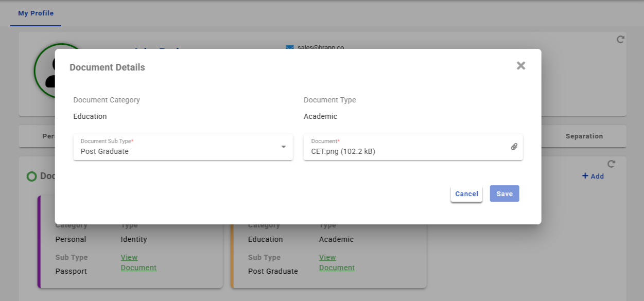Image resolution: width=644 pixels, height=301 pixels.
Task: Open the Separation tab
Action: [x=584, y=136]
